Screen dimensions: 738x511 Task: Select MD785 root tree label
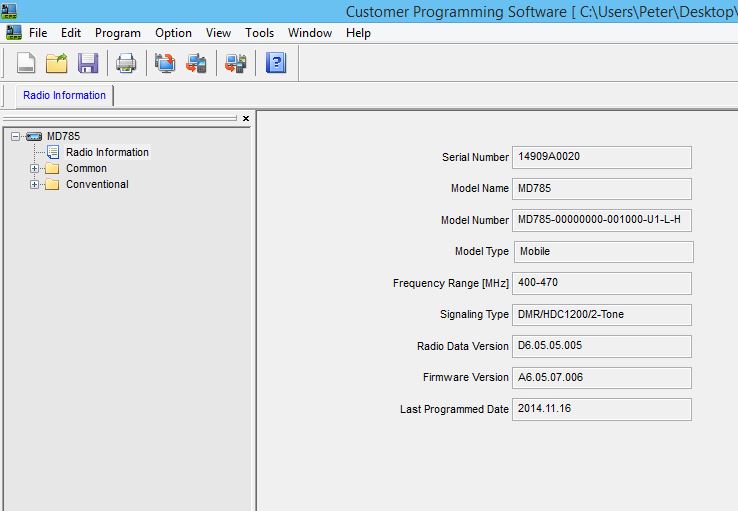tap(64, 136)
